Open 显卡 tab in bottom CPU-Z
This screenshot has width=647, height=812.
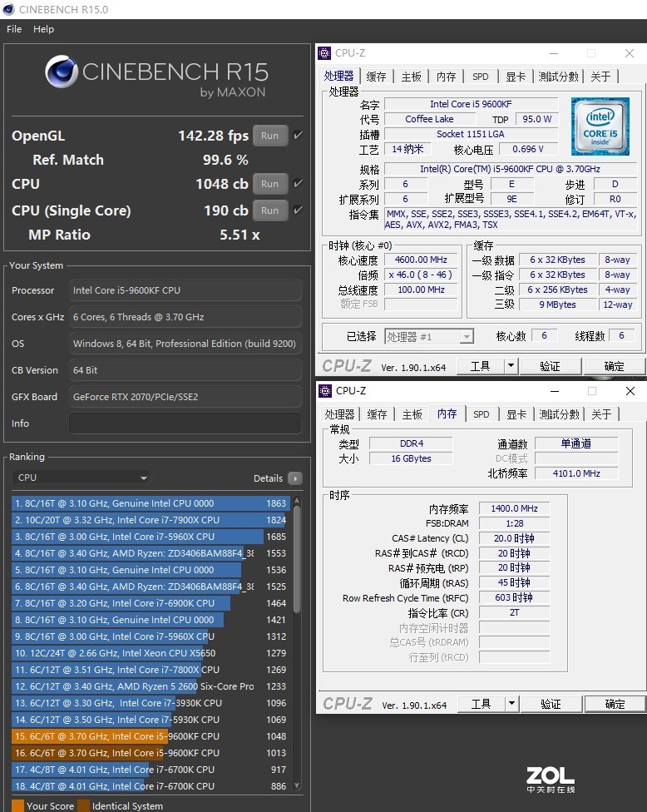pos(516,414)
